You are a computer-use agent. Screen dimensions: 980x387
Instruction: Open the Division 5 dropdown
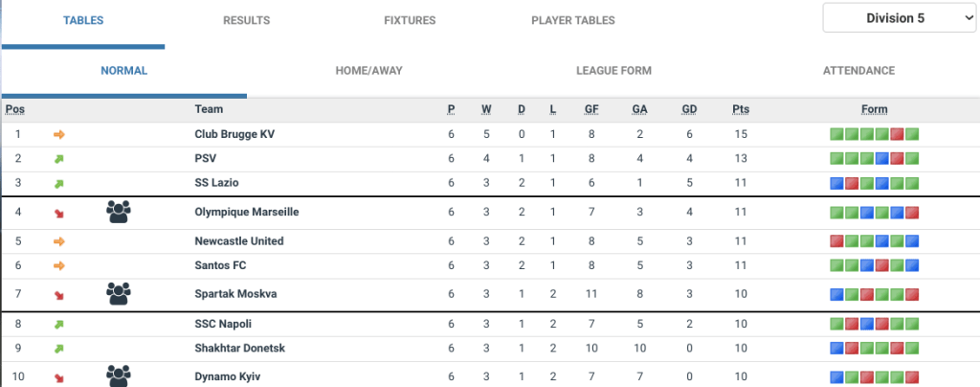pos(900,18)
